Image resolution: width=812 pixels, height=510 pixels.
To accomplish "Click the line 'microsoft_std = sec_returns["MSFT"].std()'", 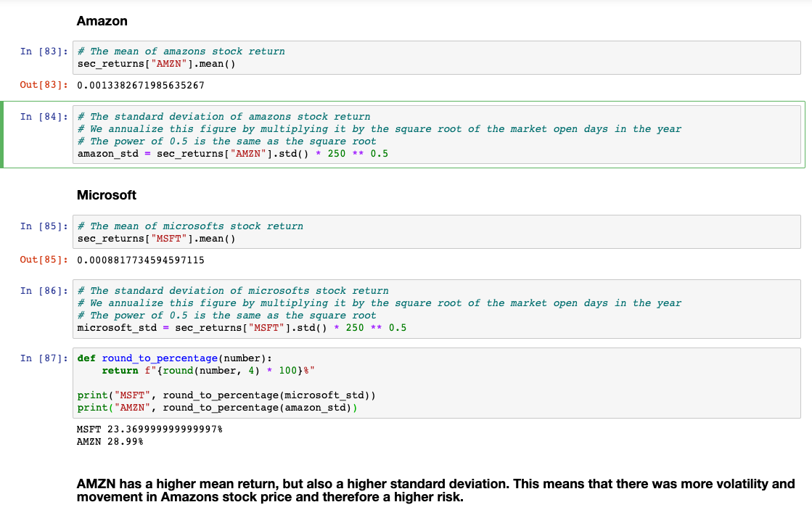I will click(242, 328).
